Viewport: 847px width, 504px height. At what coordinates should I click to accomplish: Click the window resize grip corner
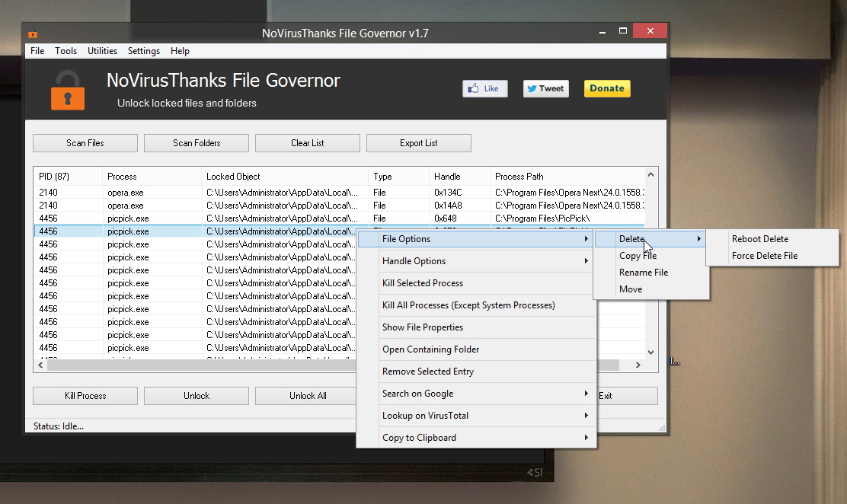point(662,428)
